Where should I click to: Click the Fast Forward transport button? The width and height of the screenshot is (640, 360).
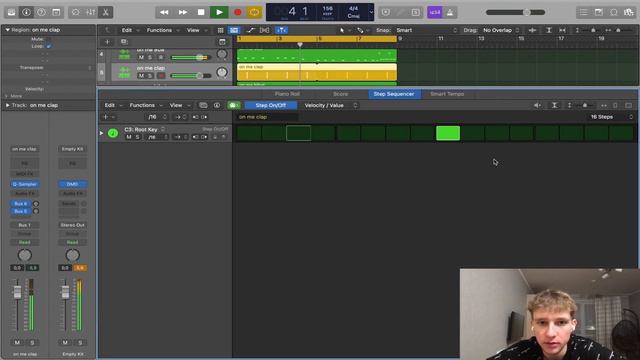click(183, 12)
